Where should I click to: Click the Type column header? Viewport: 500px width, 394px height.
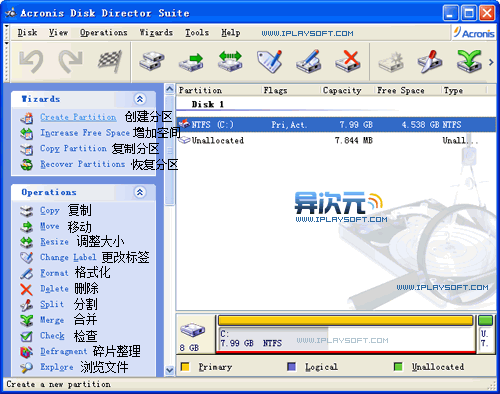tap(464, 90)
